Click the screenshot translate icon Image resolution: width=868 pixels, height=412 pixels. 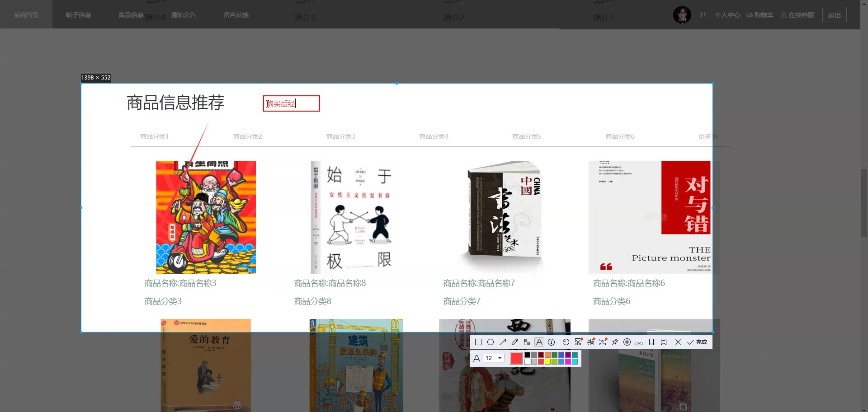[x=590, y=342]
